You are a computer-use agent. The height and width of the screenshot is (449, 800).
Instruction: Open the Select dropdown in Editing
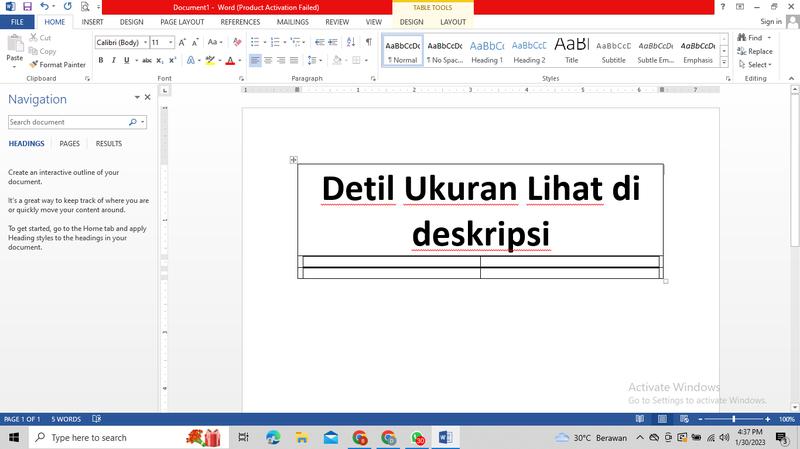tap(755, 65)
